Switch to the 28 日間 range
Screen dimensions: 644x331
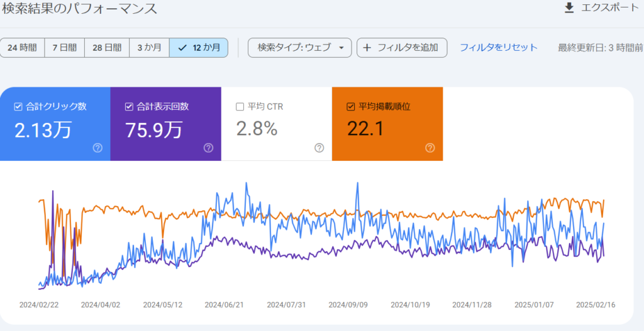(106, 48)
